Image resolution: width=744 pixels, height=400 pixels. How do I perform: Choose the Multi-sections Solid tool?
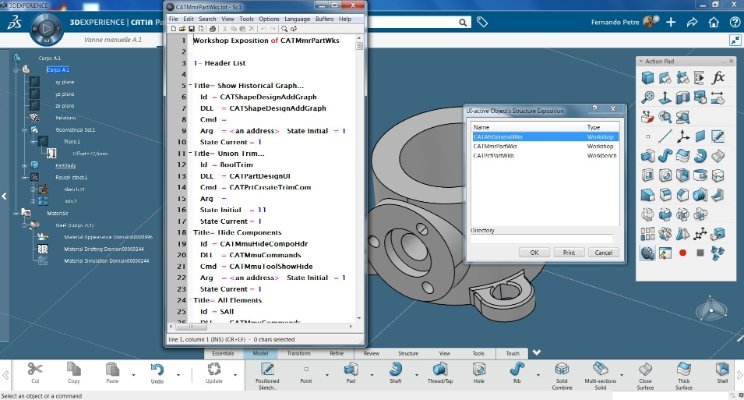pyautogui.click(x=600, y=369)
